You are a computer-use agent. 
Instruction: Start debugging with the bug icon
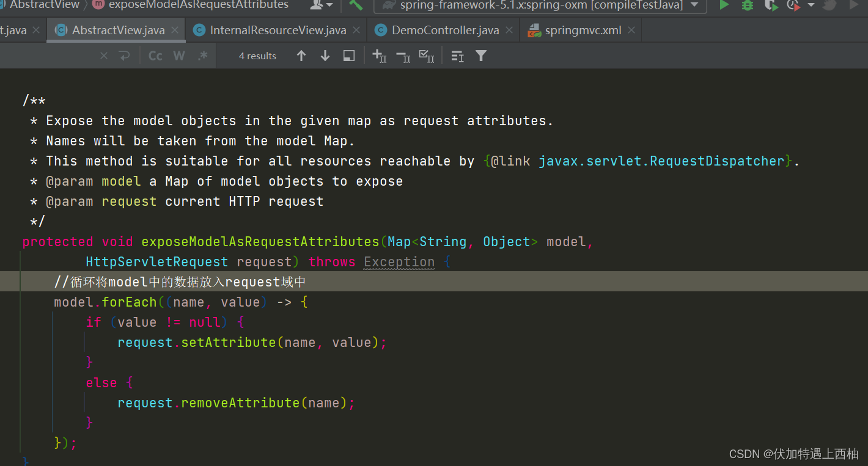tap(747, 5)
